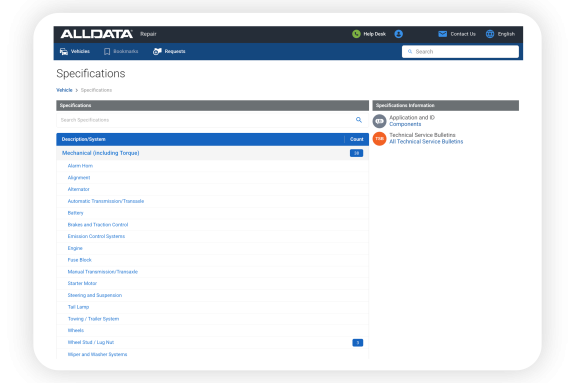Click the Requests icon

click(x=157, y=52)
